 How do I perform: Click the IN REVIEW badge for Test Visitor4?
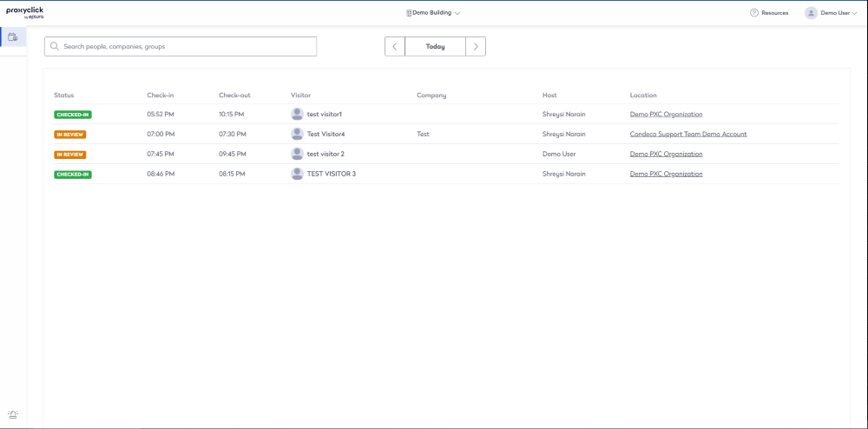point(69,135)
